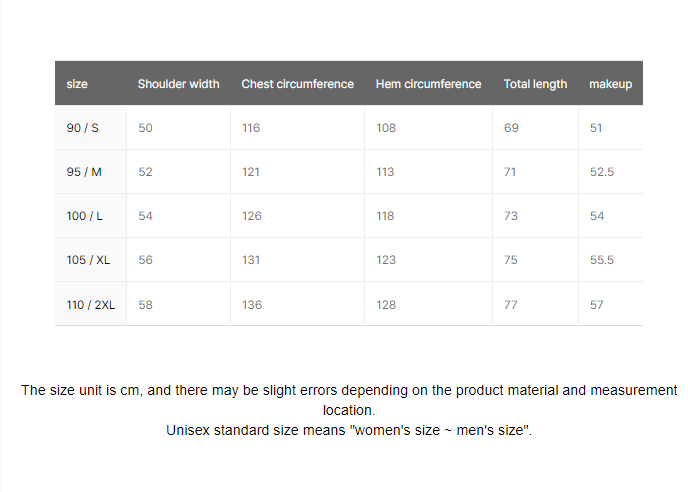The width and height of the screenshot is (688, 492).
Task: Click the size unit disclaimer text
Action: pos(349,399)
